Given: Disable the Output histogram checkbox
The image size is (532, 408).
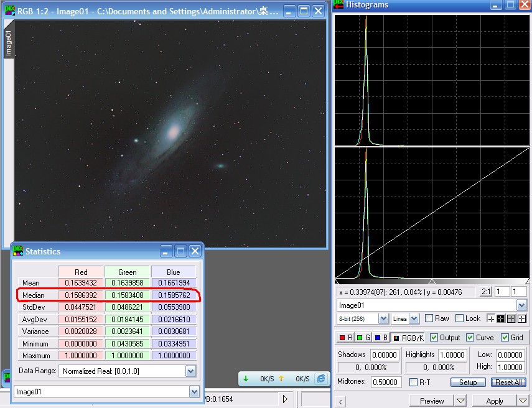Looking at the screenshot, I should (x=434, y=338).
